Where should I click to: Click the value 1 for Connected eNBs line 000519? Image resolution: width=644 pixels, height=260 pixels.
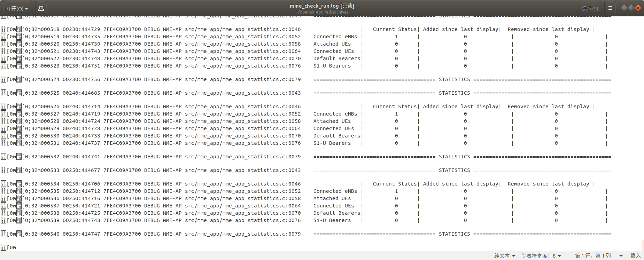pyautogui.click(x=396, y=37)
